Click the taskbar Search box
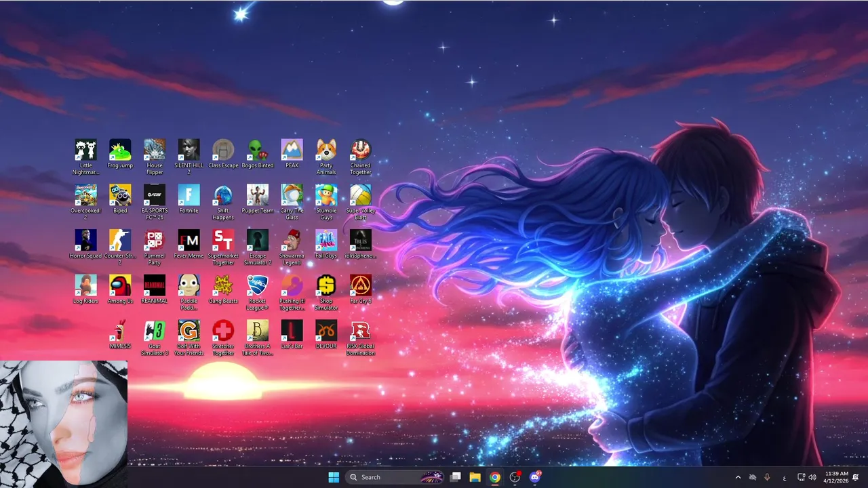Viewport: 868px width, 488px height. tap(395, 477)
